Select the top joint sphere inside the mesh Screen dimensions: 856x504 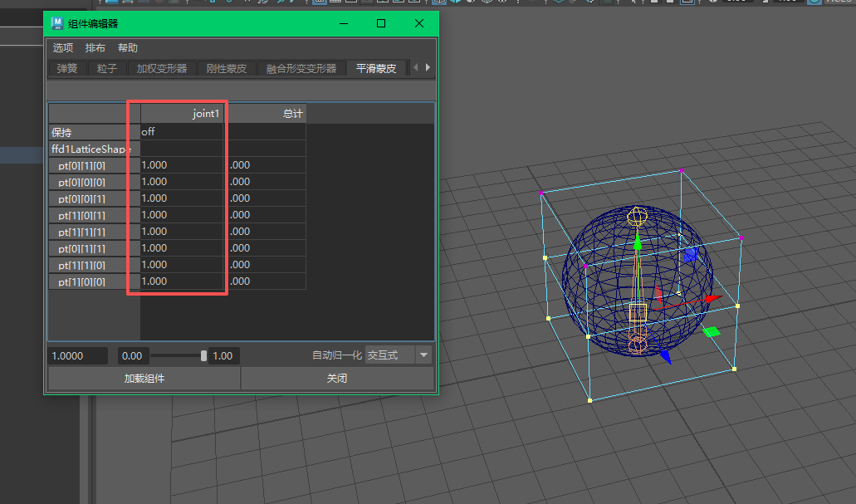[x=637, y=216]
